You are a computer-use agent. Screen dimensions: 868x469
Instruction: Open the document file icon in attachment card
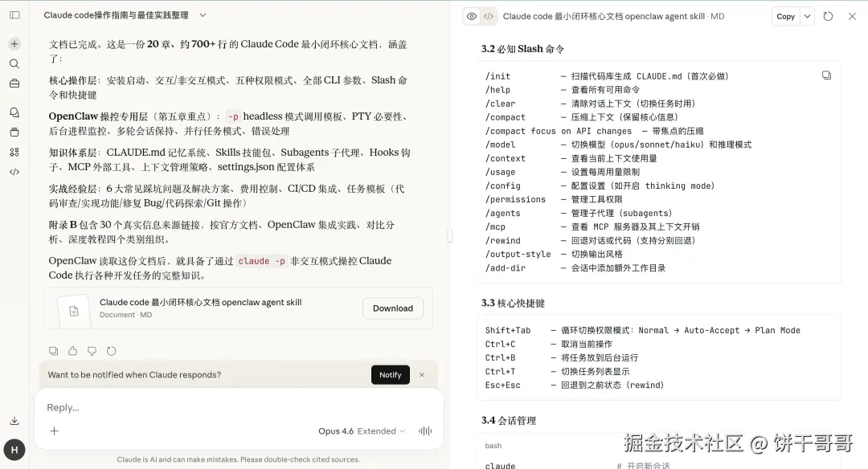click(74, 312)
